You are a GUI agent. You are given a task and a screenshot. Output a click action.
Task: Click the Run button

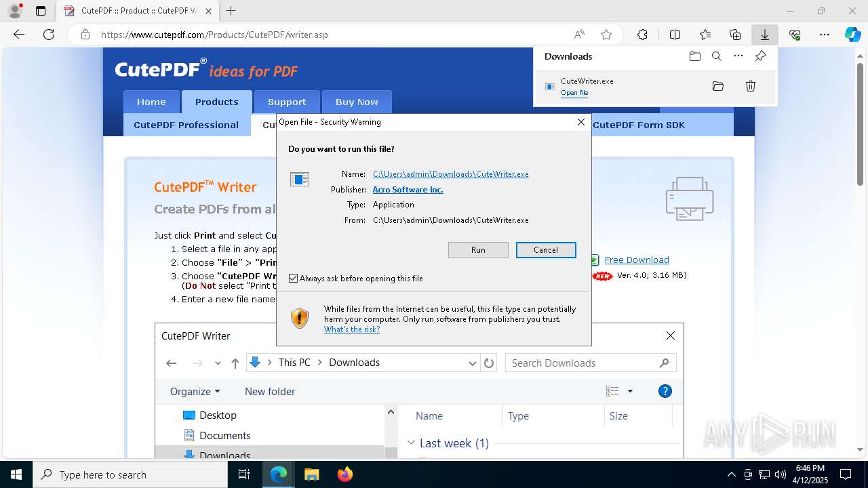coord(478,250)
